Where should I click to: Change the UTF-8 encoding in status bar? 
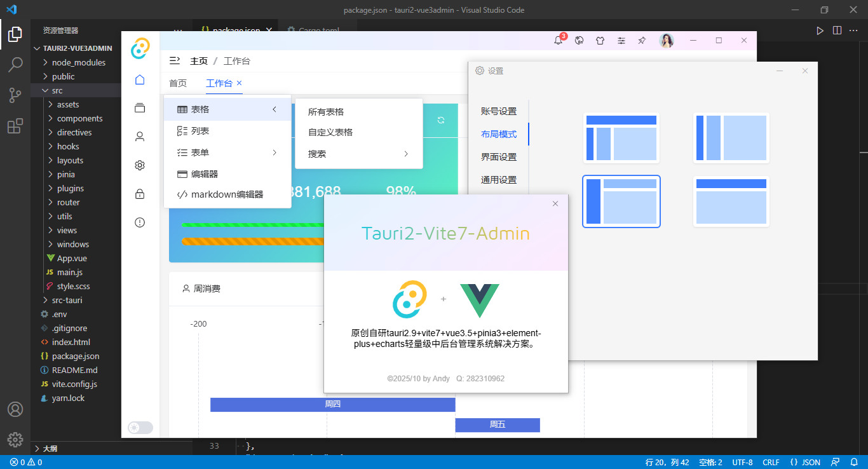pos(742,462)
